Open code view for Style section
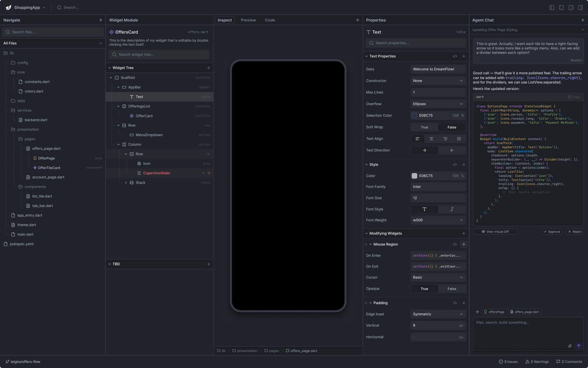The height and width of the screenshot is (368, 588). (x=455, y=165)
